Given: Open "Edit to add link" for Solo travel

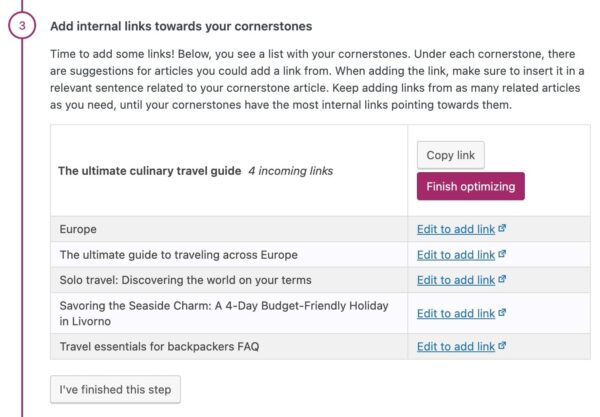Looking at the screenshot, I should pyautogui.click(x=456, y=280).
